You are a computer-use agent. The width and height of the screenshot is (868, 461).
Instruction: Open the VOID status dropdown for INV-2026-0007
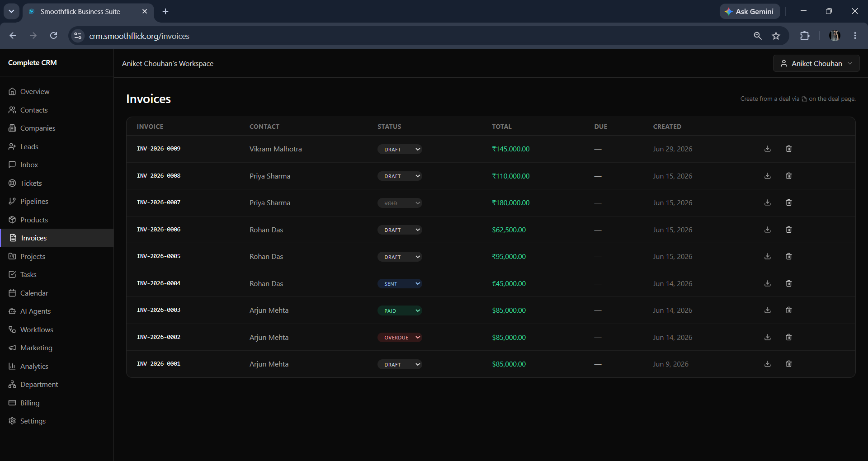tap(400, 203)
